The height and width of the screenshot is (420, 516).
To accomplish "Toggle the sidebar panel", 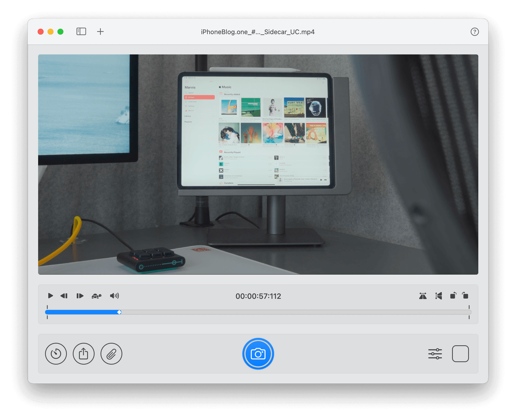I will pos(81,32).
